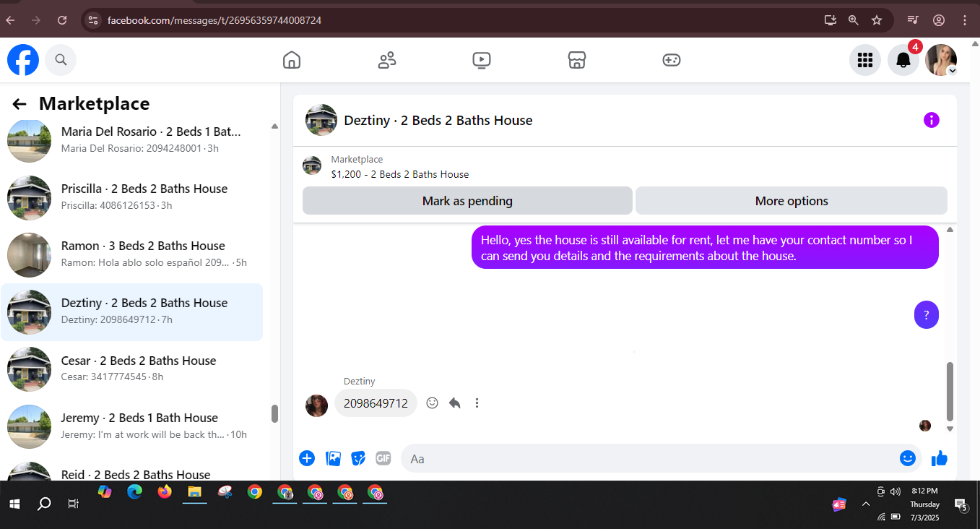The height and width of the screenshot is (529, 980).
Task: Open the volume control in system tray
Action: tap(896, 491)
